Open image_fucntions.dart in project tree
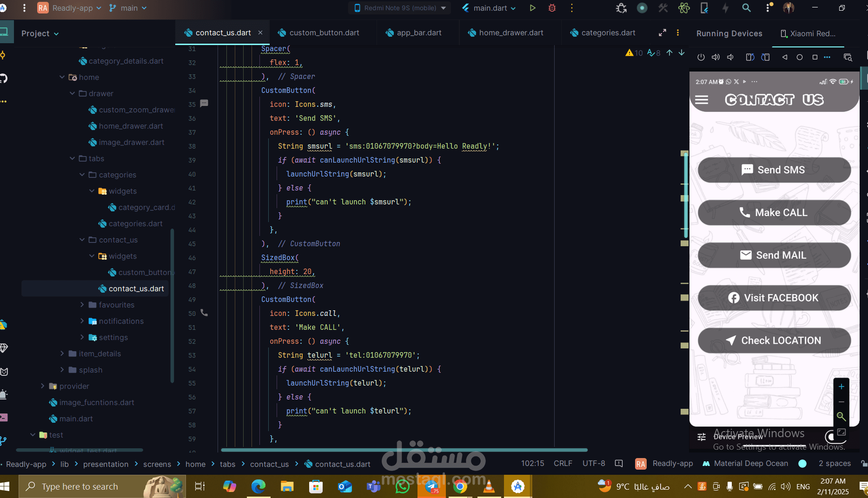The image size is (868, 498). (97, 402)
